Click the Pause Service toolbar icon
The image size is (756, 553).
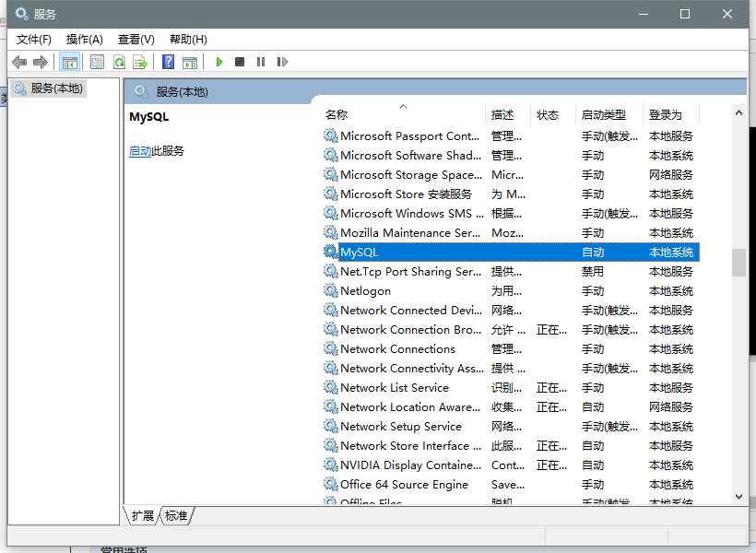coord(261,62)
